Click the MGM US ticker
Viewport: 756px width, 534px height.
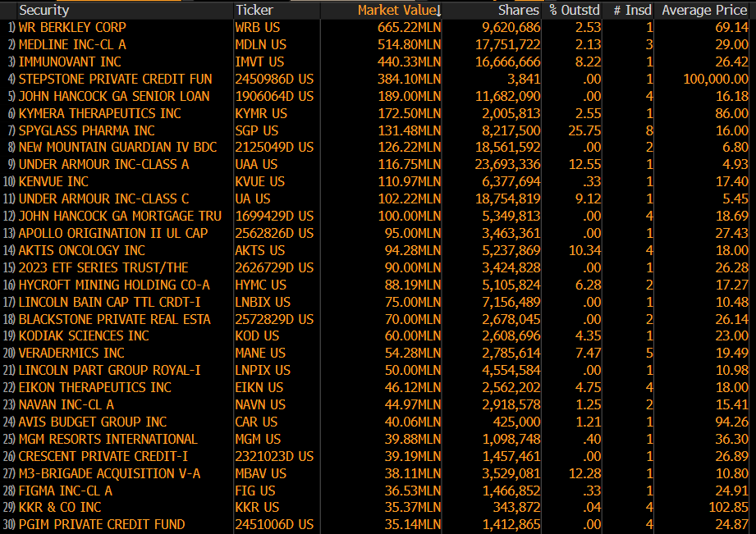tap(258, 440)
